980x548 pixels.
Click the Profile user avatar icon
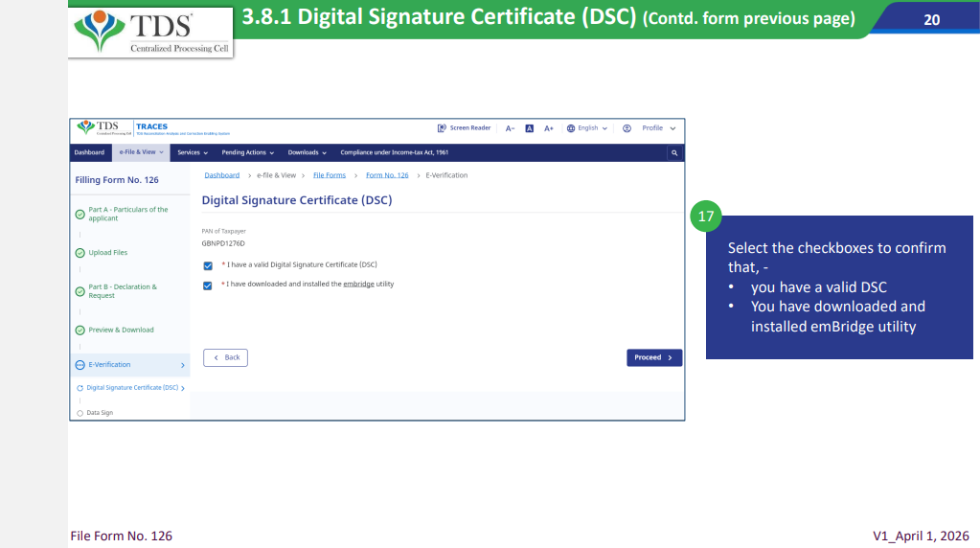[627, 127]
